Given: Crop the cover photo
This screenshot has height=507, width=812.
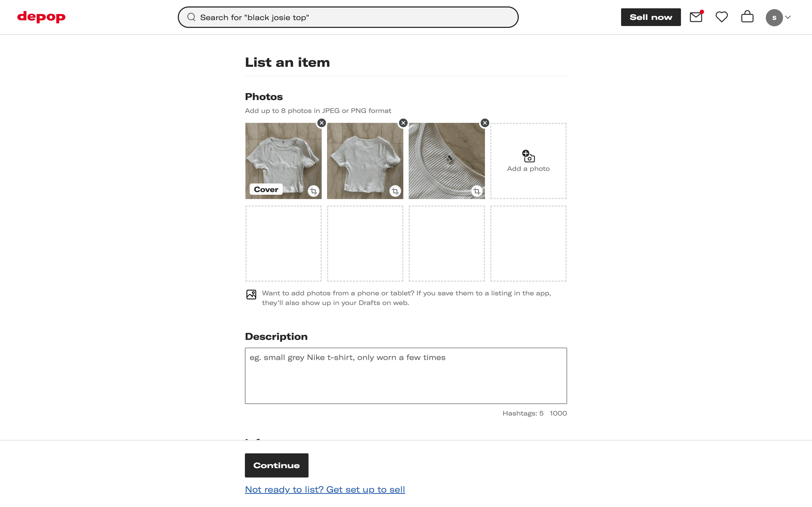Looking at the screenshot, I should point(313,191).
